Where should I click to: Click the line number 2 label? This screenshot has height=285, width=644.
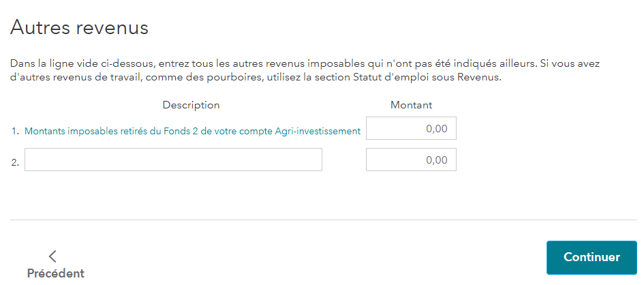(x=14, y=162)
